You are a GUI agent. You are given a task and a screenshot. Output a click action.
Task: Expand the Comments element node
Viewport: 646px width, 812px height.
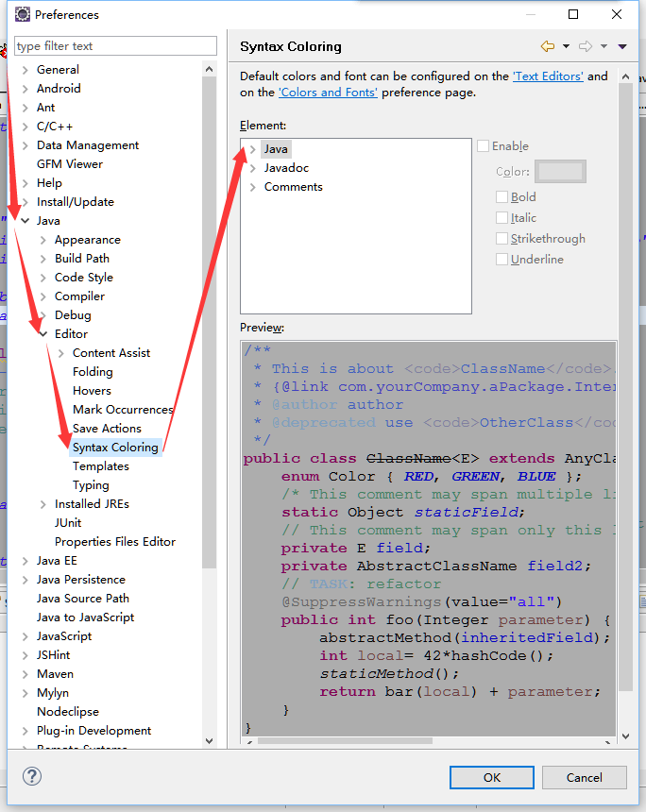(x=252, y=187)
